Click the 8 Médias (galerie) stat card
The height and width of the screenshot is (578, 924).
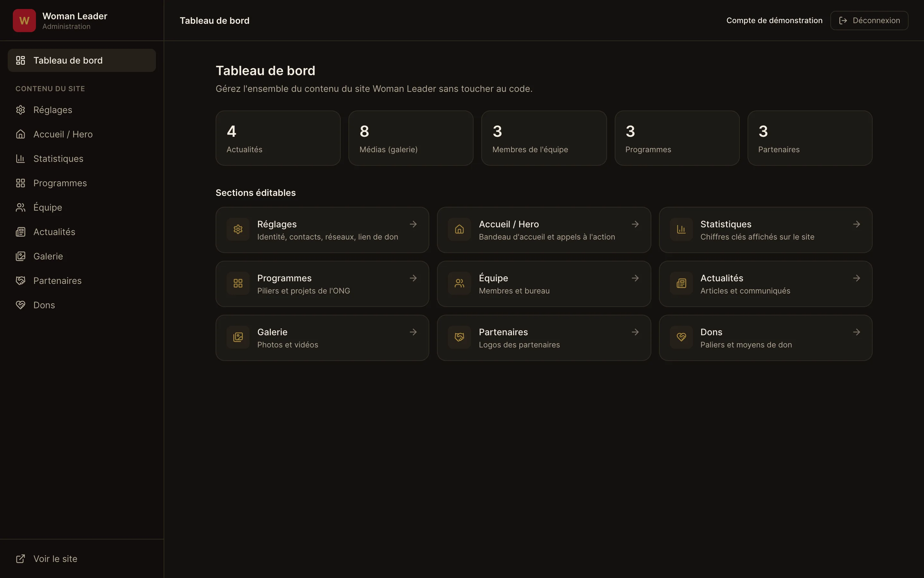tap(411, 138)
